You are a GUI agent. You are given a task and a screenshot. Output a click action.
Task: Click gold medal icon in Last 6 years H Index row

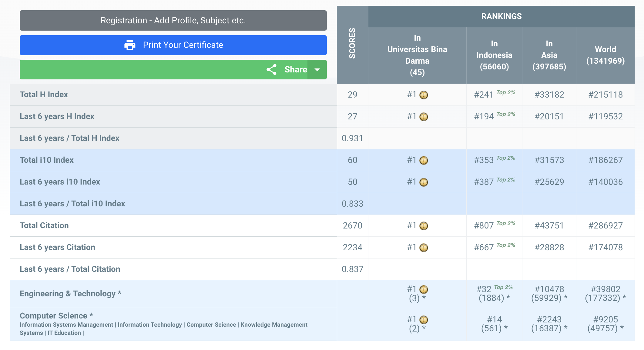pos(424,117)
